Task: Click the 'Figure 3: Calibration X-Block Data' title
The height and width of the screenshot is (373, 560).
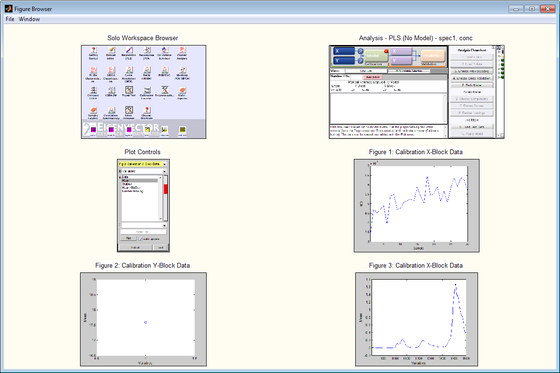Action: pyautogui.click(x=416, y=265)
